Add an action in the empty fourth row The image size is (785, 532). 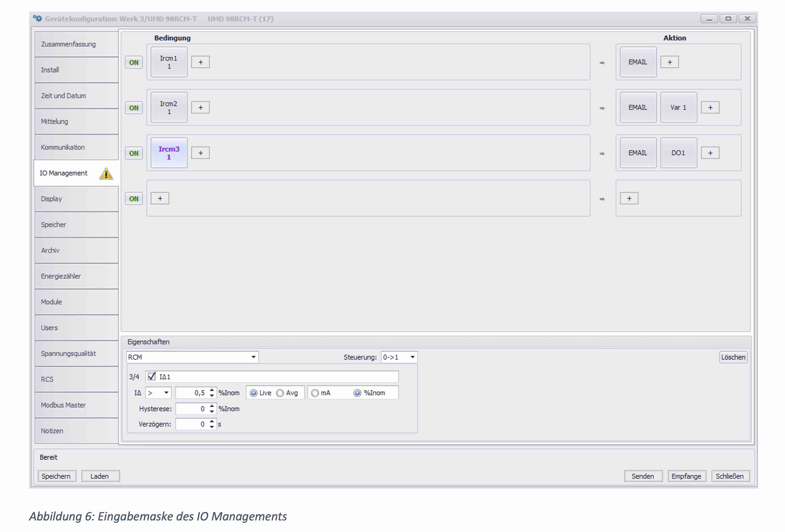click(x=629, y=198)
